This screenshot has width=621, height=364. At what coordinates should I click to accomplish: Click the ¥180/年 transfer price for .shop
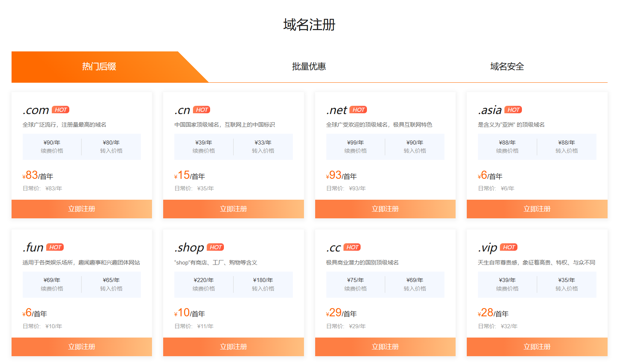263,280
